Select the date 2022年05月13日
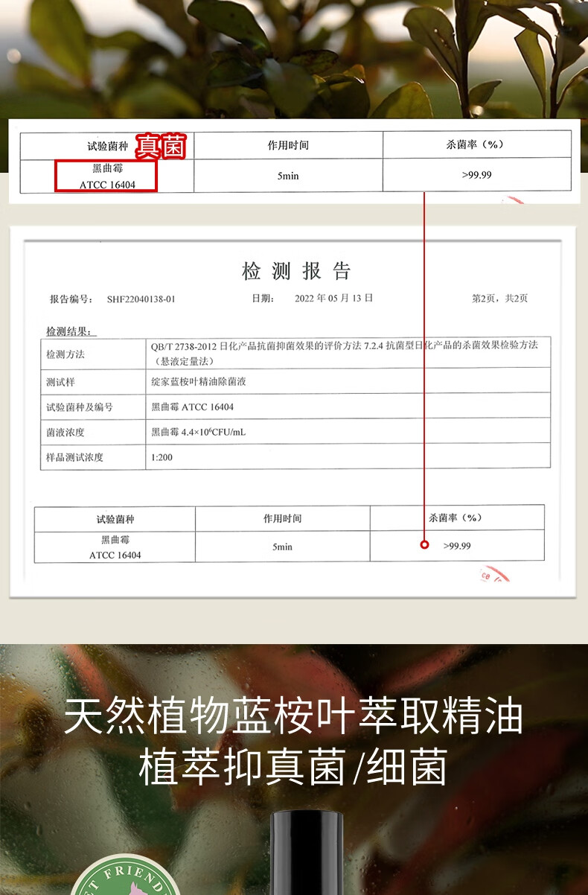Image resolution: width=588 pixels, height=895 pixels. click(333, 298)
